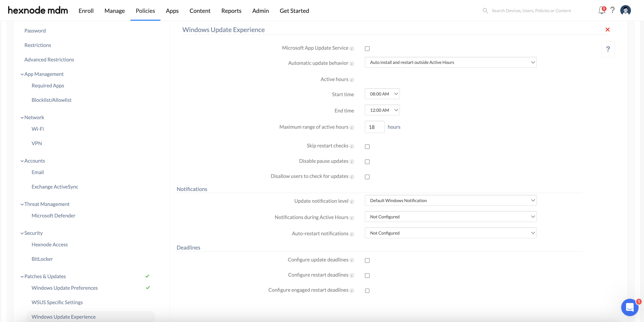Open WSUS Specific Settings
The image size is (644, 322).
click(57, 302)
